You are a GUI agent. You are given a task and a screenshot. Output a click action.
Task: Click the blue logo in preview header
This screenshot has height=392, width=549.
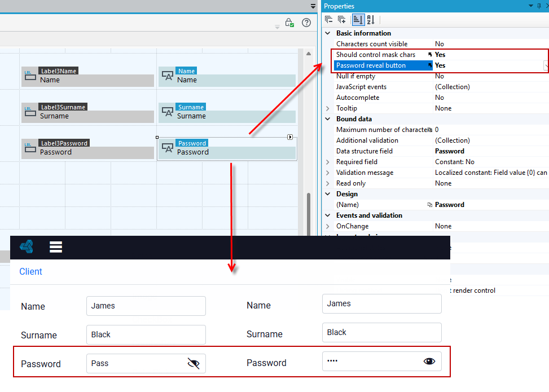27,246
